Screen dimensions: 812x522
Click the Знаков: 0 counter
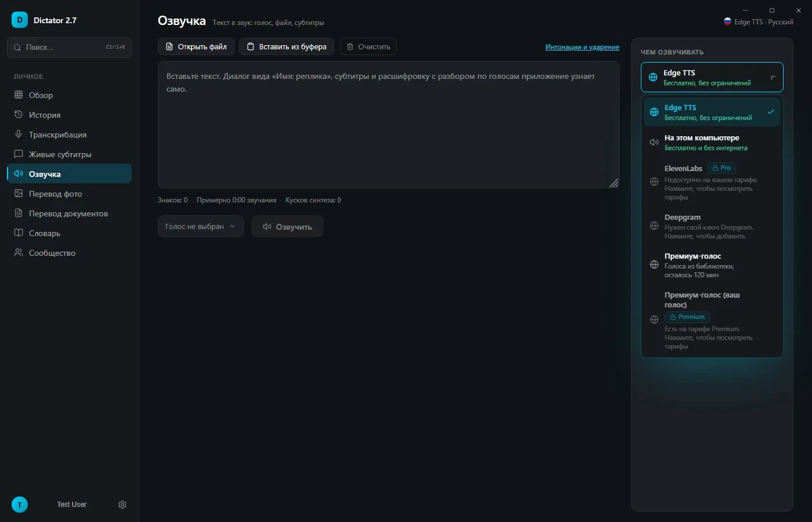point(173,200)
